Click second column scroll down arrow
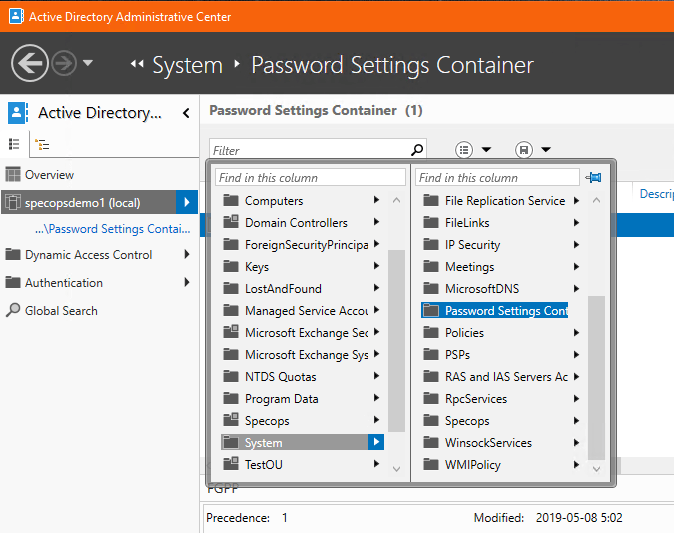The height and width of the screenshot is (533, 674). coord(596,469)
